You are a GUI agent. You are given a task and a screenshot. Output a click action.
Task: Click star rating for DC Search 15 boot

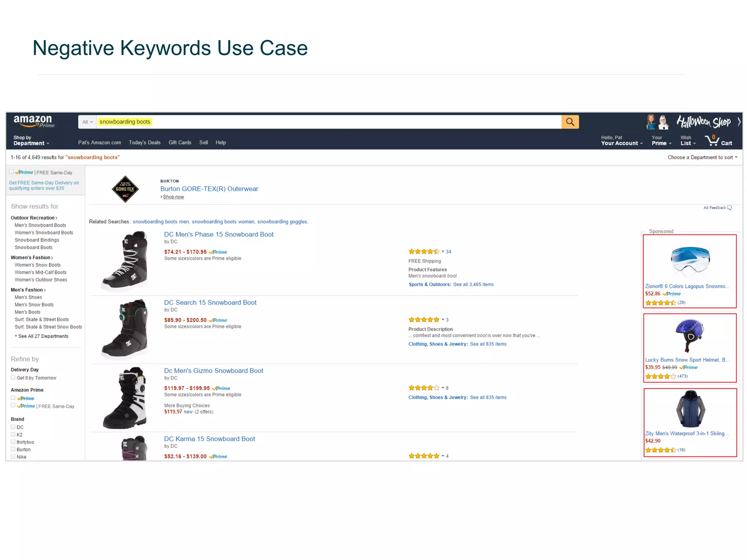[424, 320]
